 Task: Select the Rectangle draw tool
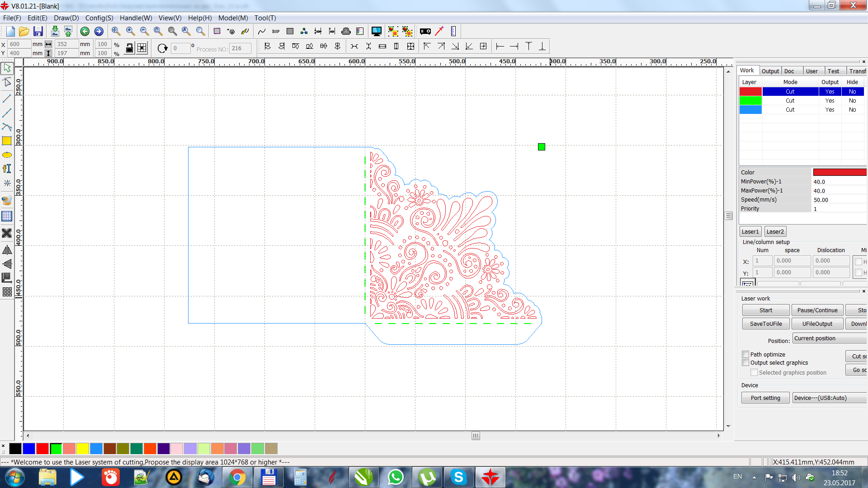click(x=7, y=141)
